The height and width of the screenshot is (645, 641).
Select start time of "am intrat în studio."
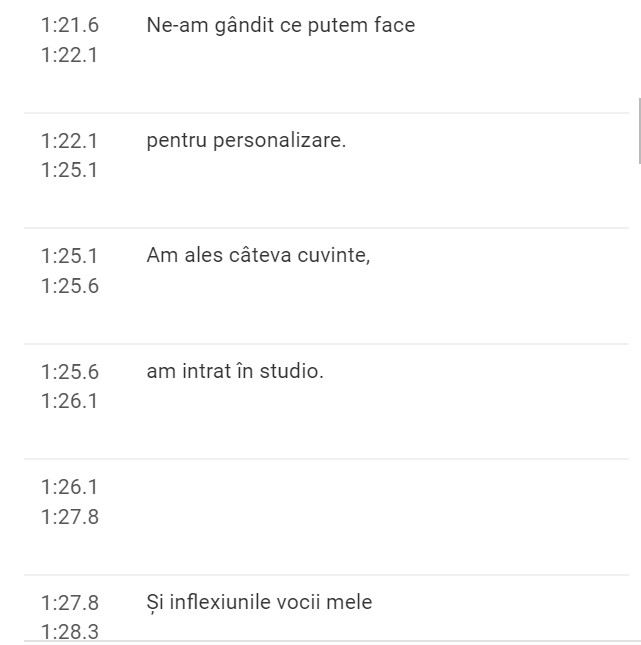pyautogui.click(x=70, y=371)
